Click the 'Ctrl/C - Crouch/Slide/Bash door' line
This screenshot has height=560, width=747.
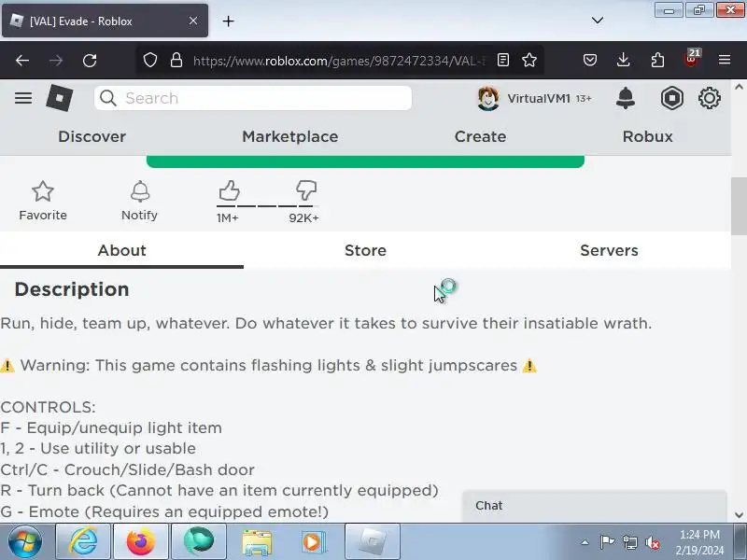point(127,469)
